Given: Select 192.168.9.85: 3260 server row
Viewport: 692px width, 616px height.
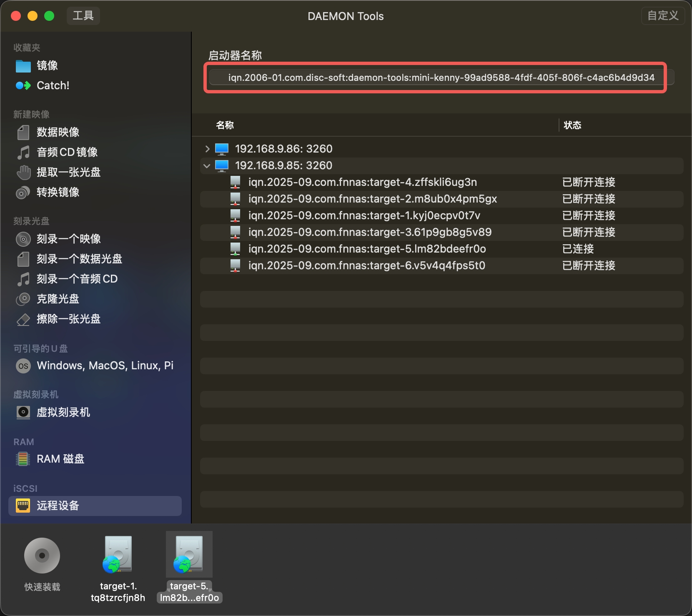Looking at the screenshot, I should tap(442, 166).
